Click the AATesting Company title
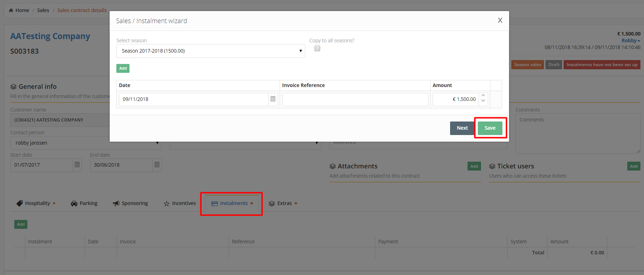644x275 pixels. click(50, 36)
